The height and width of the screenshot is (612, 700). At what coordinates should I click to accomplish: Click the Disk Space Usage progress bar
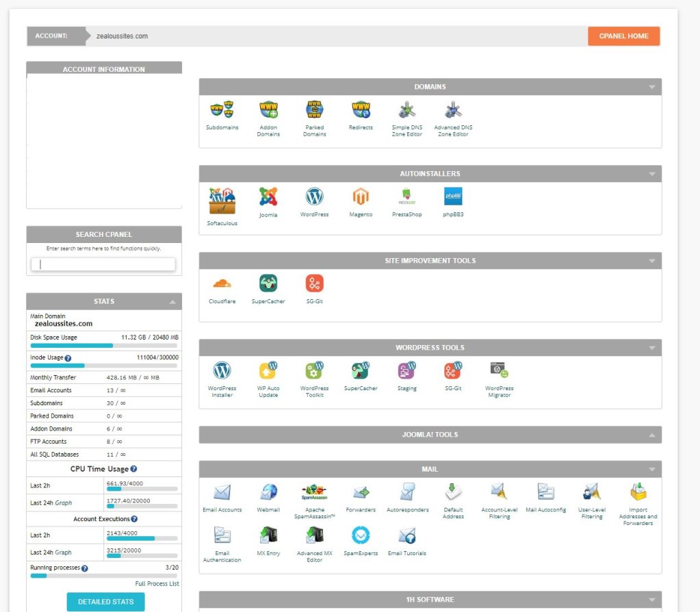click(103, 345)
